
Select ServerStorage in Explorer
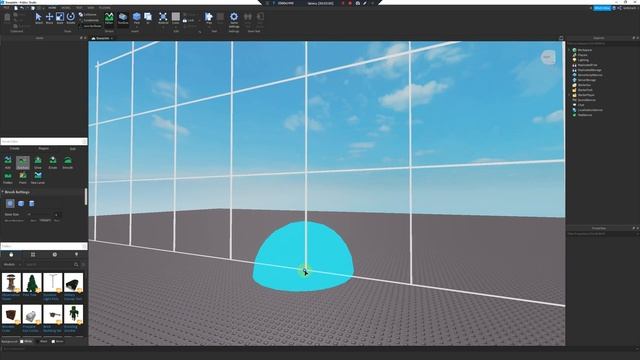point(587,80)
